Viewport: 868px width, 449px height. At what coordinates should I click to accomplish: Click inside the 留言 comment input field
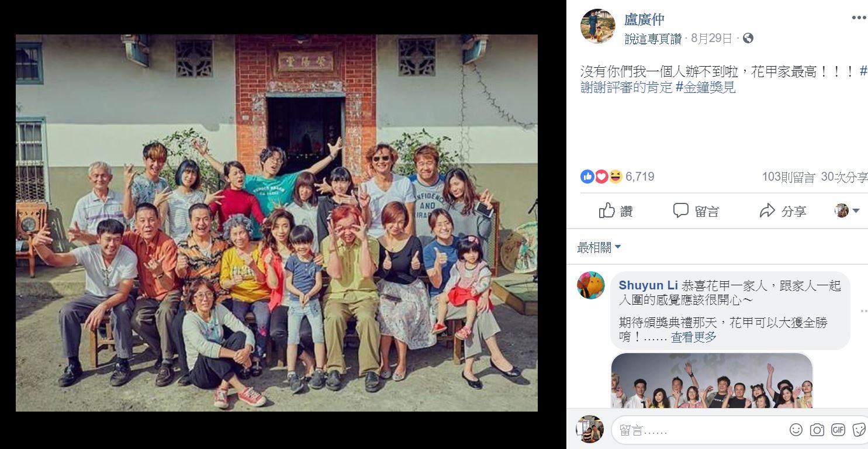pos(698,430)
